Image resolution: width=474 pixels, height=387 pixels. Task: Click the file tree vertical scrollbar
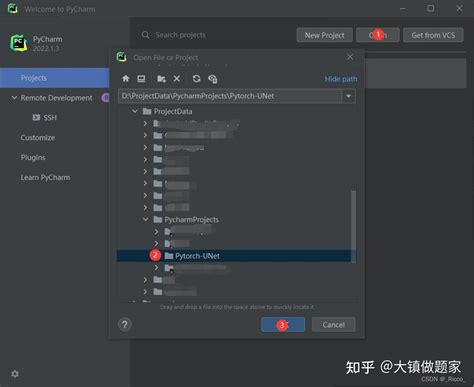point(353,226)
